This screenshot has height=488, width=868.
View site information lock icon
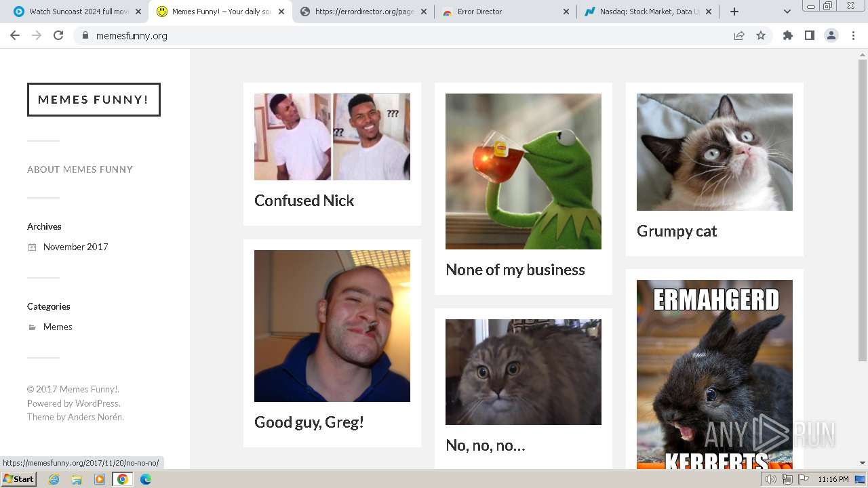click(85, 35)
